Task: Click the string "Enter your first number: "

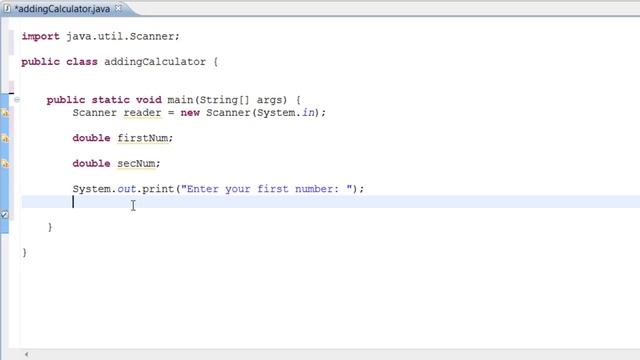Action: click(267, 189)
